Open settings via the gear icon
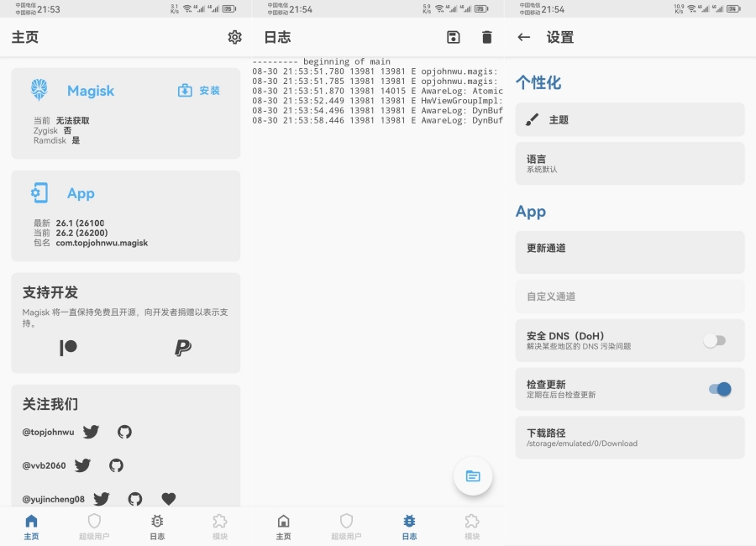The image size is (756, 546). click(x=235, y=37)
